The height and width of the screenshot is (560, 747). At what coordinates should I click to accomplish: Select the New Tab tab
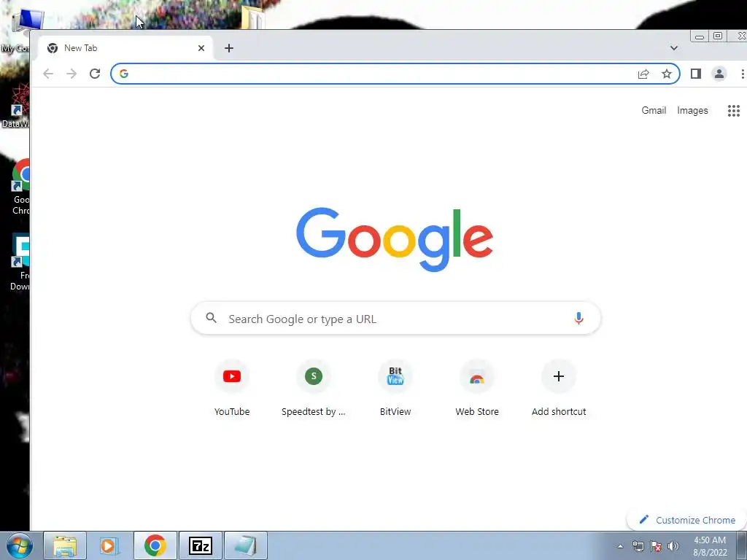(x=125, y=48)
